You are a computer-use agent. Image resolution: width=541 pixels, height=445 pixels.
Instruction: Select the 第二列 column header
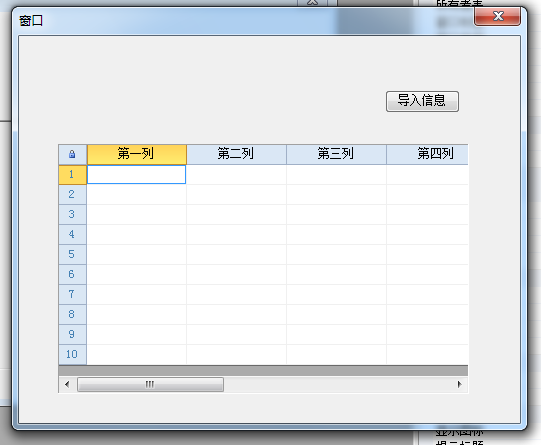pyautogui.click(x=236, y=154)
